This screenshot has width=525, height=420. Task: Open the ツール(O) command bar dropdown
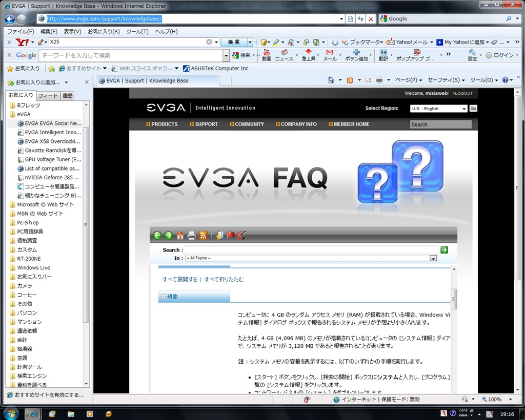(484, 80)
